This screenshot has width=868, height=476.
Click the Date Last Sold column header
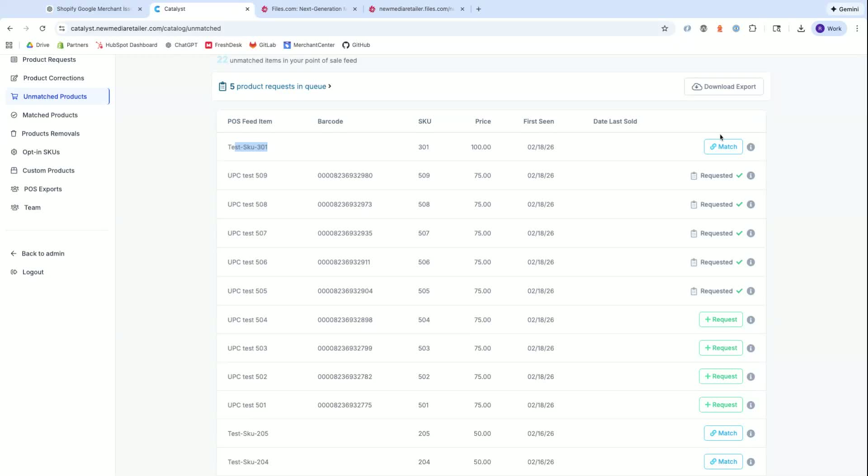click(x=615, y=121)
